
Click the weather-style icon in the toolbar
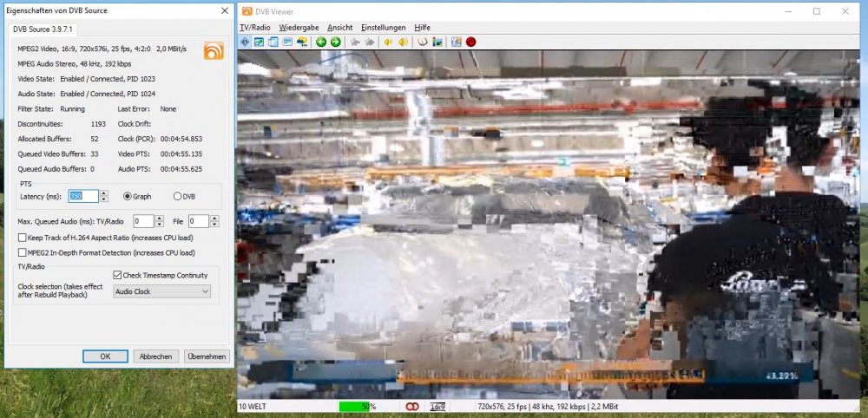[301, 42]
